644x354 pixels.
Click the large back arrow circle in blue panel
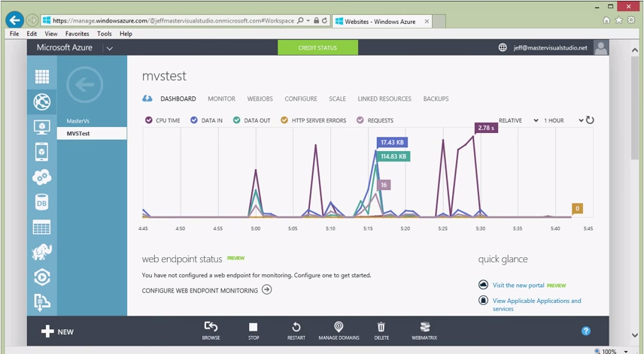tap(84, 85)
